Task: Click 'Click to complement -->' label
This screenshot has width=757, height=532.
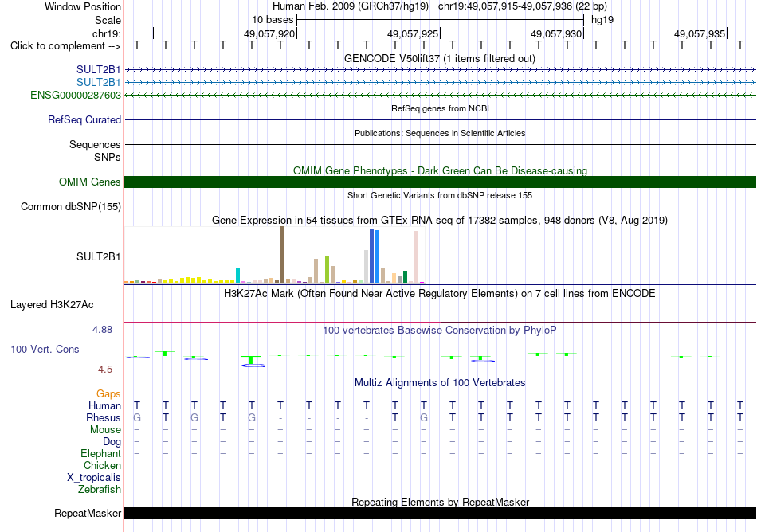Action: pos(65,46)
